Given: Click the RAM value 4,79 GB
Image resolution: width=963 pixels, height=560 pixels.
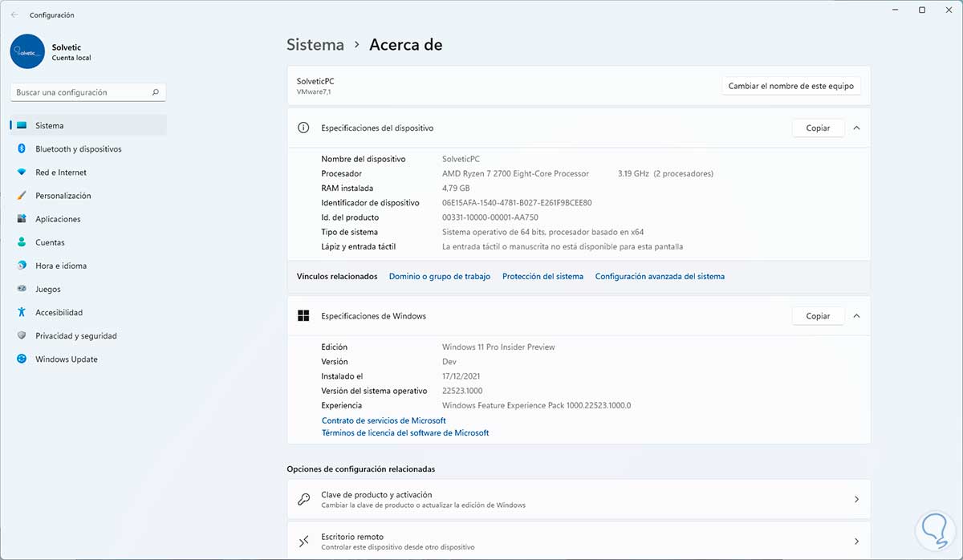Looking at the screenshot, I should point(457,188).
